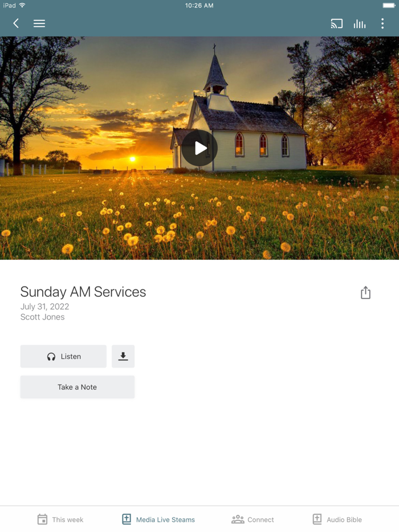Viewport: 399px width, 532px height.
Task: Click the Listen button
Action: (63, 356)
